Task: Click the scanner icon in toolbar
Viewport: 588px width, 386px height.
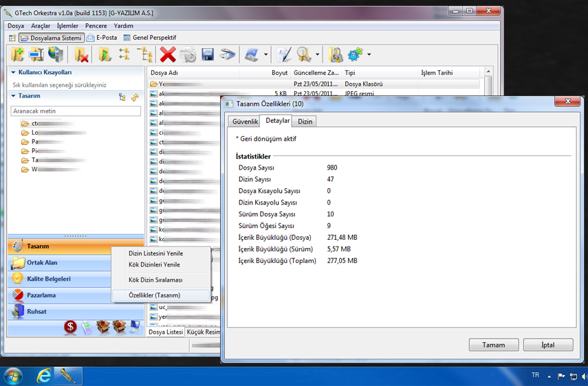Action: pyautogui.click(x=228, y=54)
